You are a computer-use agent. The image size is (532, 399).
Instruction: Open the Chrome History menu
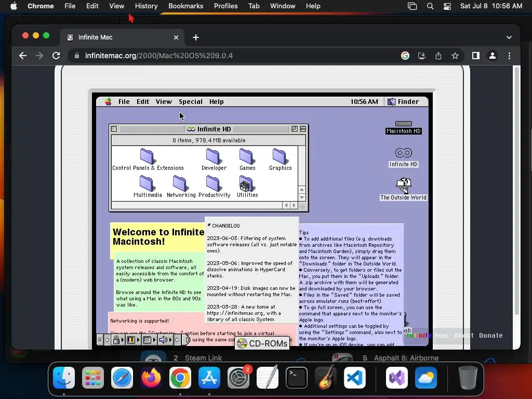(x=146, y=6)
